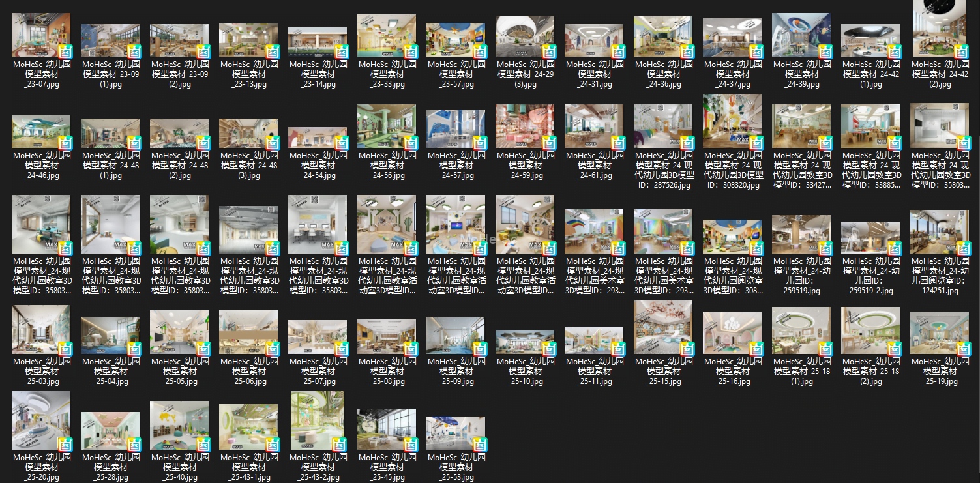The width and height of the screenshot is (980, 483).
Task: Select the 24-42 (2).jpg file
Action: tap(940, 29)
